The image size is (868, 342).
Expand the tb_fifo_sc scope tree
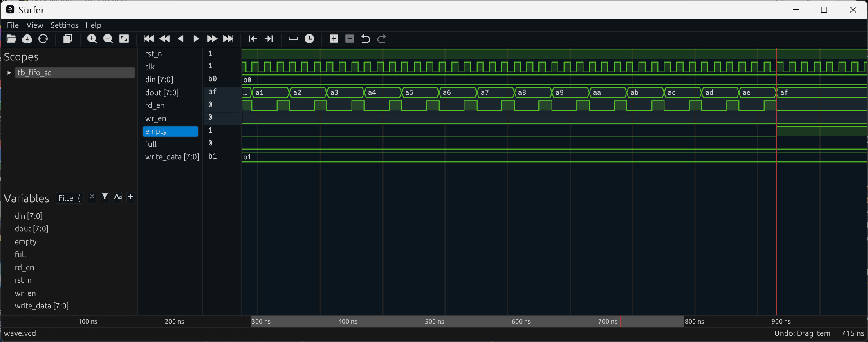9,73
